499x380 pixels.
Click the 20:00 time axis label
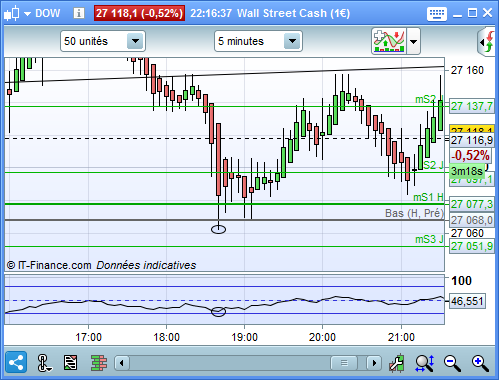322,337
